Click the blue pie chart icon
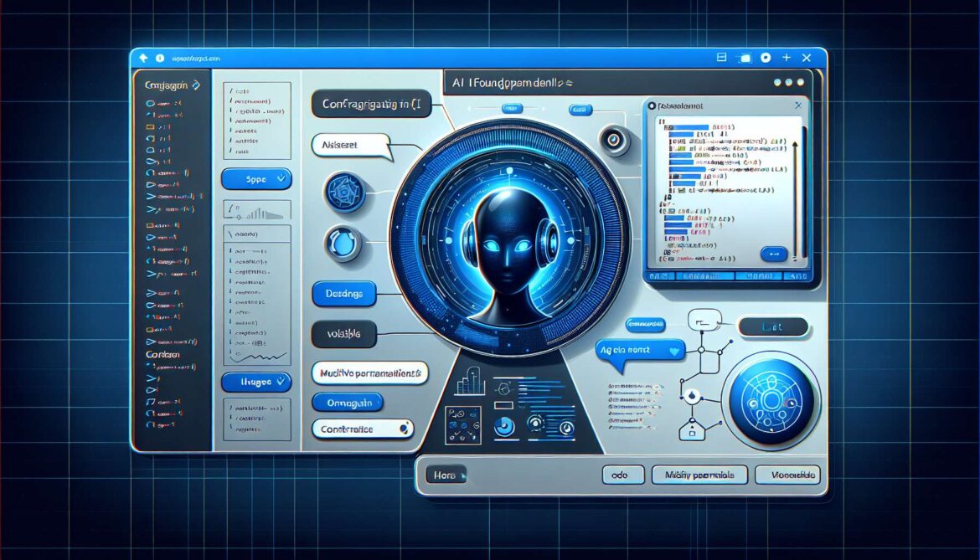This screenshot has width=980, height=560. tap(503, 425)
